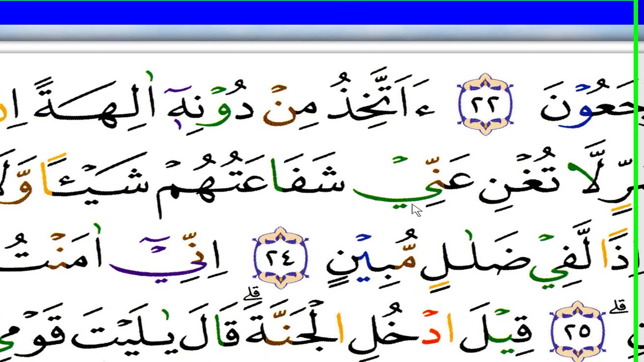This screenshot has width=644, height=362.
Task: Select the brown word 'مِن' in the first line
Action: pos(291,105)
